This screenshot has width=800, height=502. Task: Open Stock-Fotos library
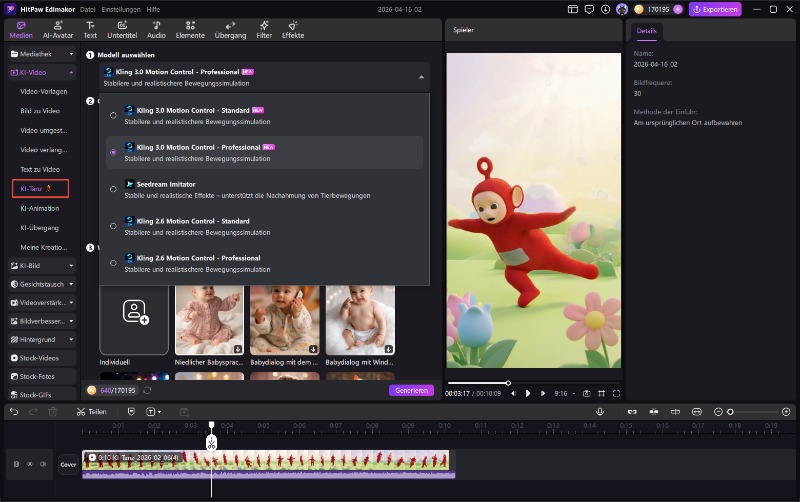[42, 376]
